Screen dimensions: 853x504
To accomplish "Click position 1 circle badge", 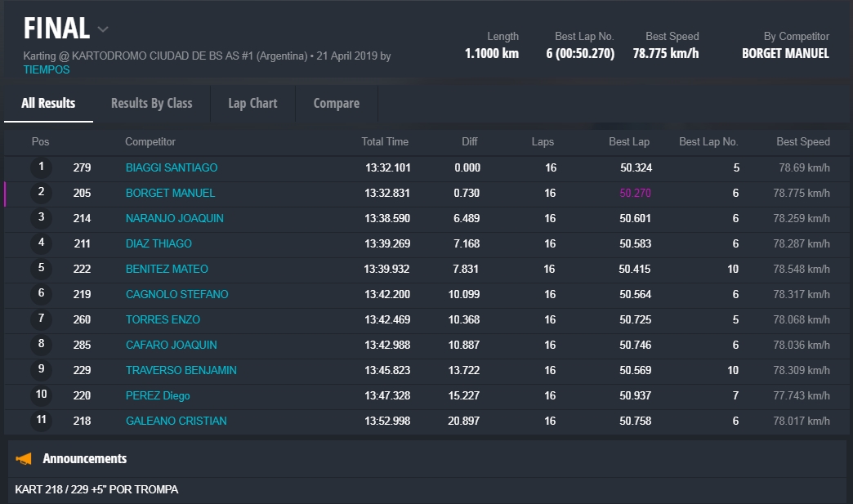I will (x=41, y=167).
